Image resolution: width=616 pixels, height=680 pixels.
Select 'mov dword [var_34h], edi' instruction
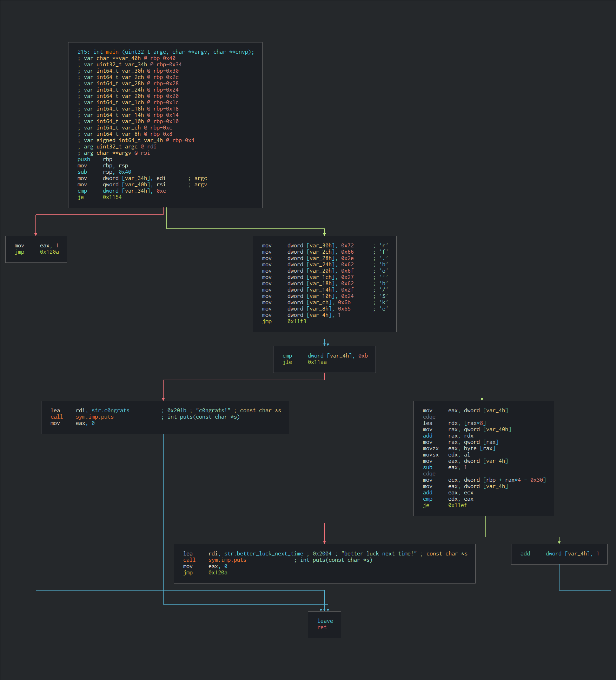(x=121, y=178)
